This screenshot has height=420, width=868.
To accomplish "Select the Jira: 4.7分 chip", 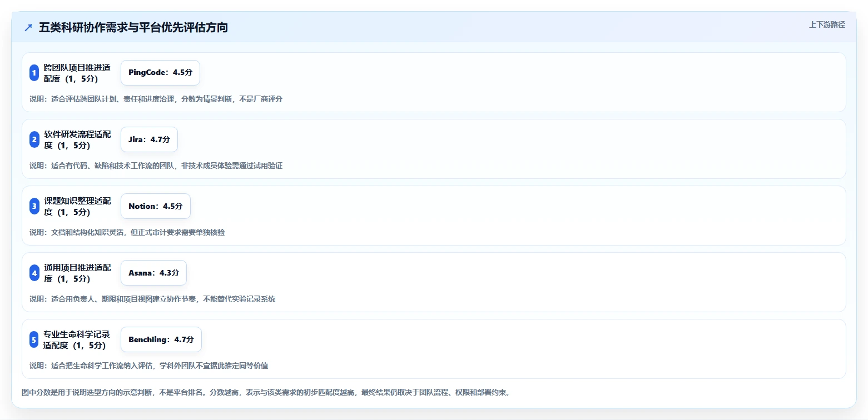I will click(x=149, y=139).
